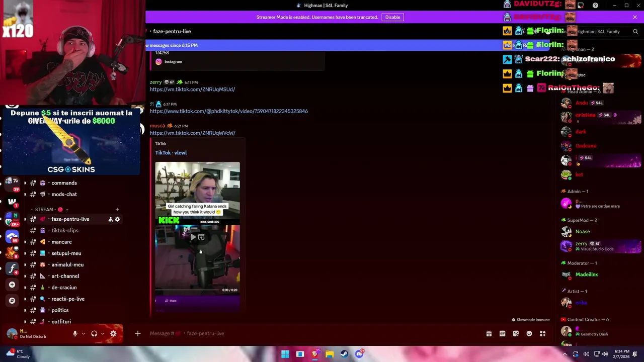
Task: Open File Explorer from the taskbar
Action: [330, 354]
